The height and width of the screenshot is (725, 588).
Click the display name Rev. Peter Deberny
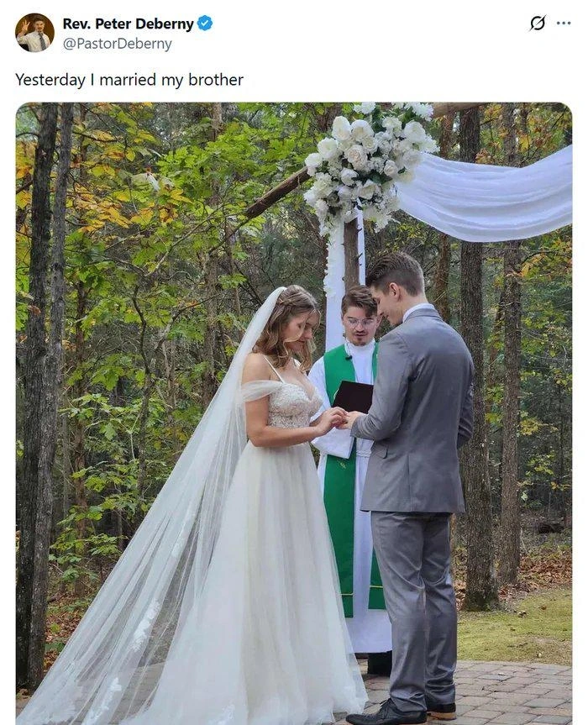point(128,24)
